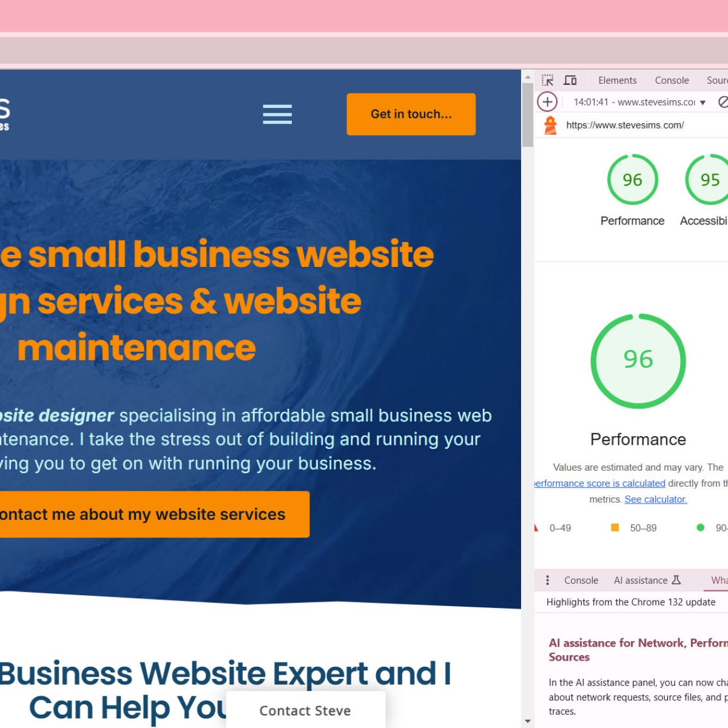This screenshot has width=728, height=728.
Task: Open the hamburger menu on the website
Action: coord(277,114)
